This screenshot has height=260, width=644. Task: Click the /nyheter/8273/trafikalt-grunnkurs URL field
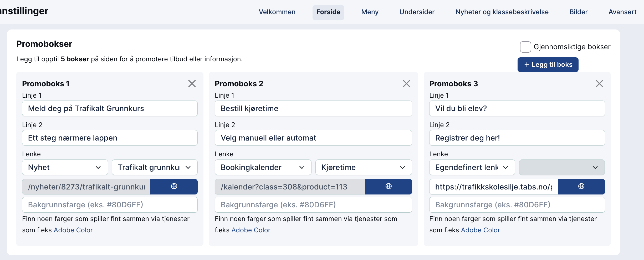point(86,187)
